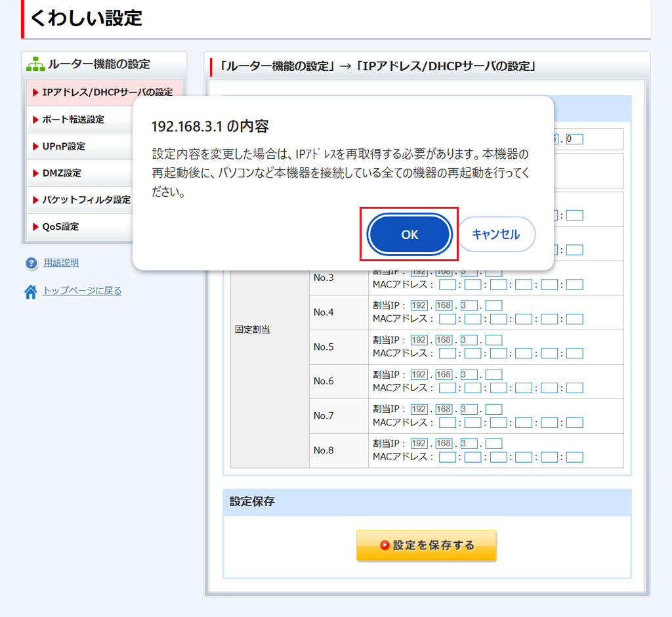Image resolution: width=672 pixels, height=617 pixels.
Task: Click the ルーター機能の設定 network icon
Action: click(35, 64)
